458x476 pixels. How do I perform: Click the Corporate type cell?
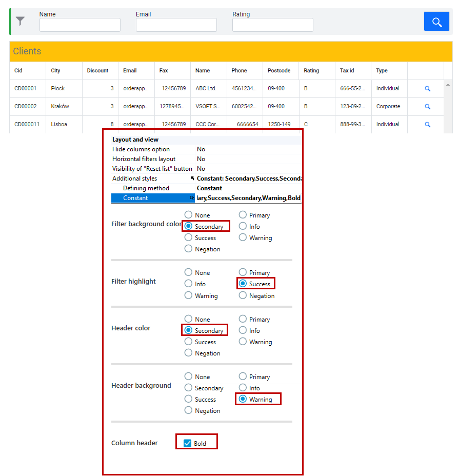(389, 107)
